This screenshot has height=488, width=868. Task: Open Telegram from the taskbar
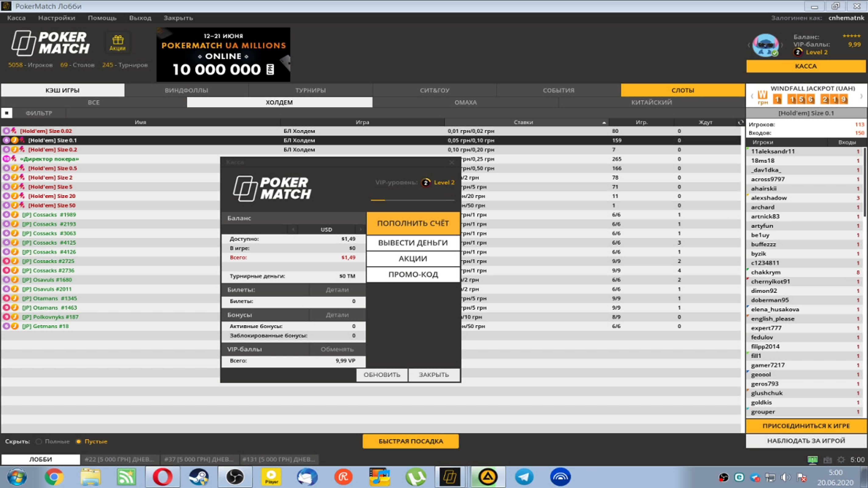(524, 477)
